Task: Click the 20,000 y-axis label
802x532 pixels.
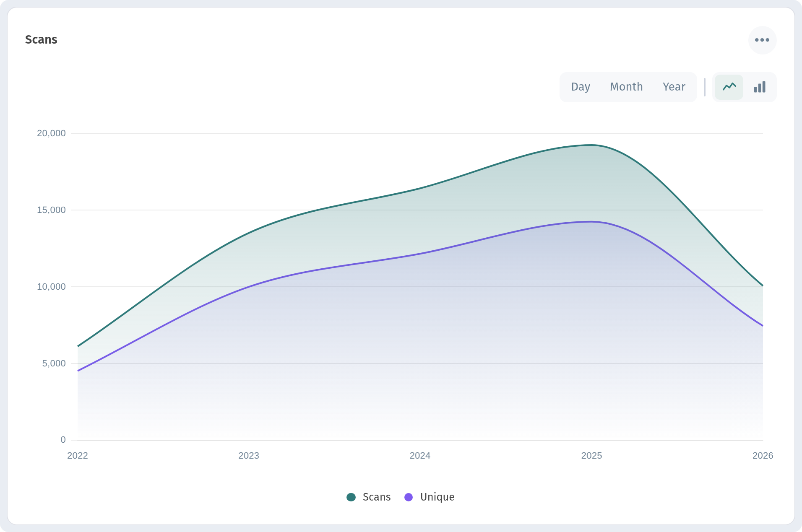Action: click(51, 133)
